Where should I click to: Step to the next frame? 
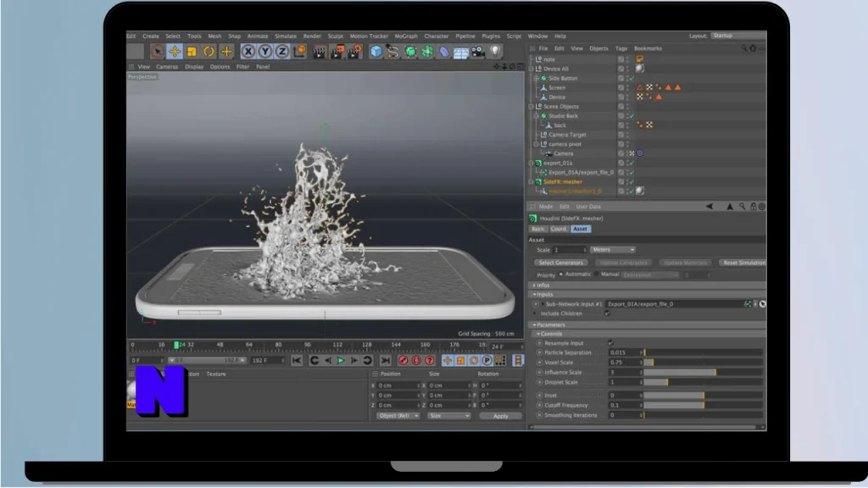(x=354, y=360)
